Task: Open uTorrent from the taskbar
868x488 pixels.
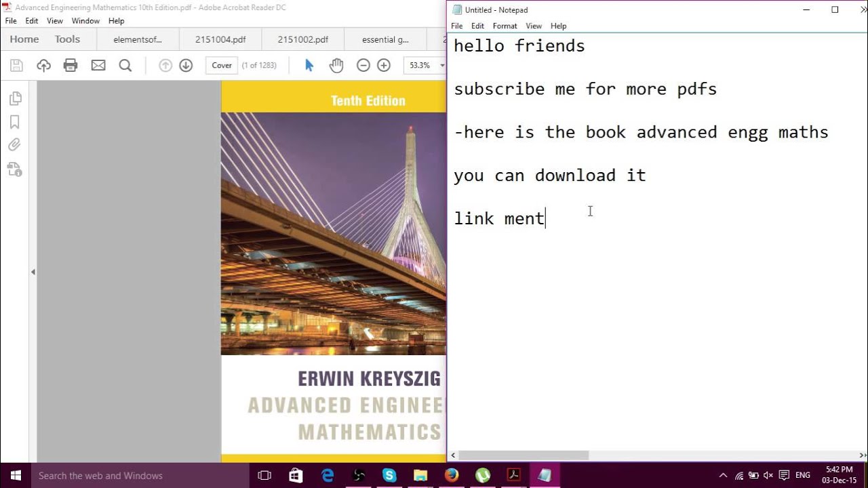Action: click(x=483, y=476)
